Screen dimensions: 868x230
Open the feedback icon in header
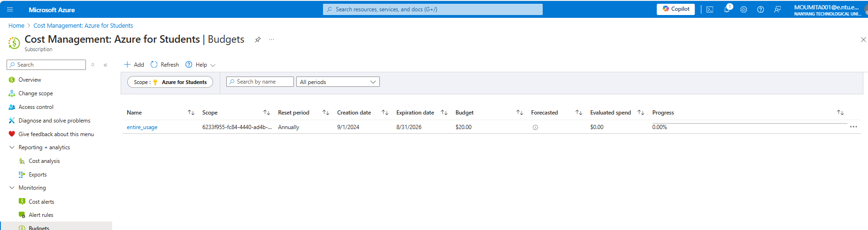777,9
